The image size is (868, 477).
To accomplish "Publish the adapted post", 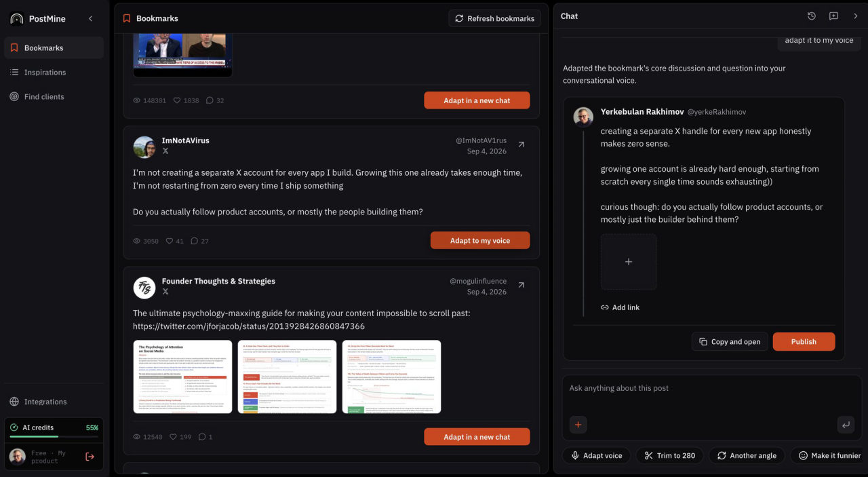I will 804,341.
